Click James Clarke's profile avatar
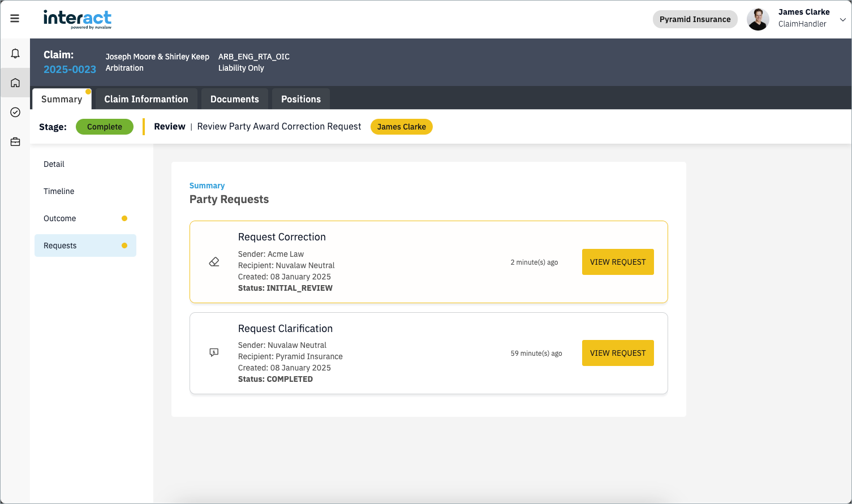Screen dimensions: 852x504 coord(758,19)
